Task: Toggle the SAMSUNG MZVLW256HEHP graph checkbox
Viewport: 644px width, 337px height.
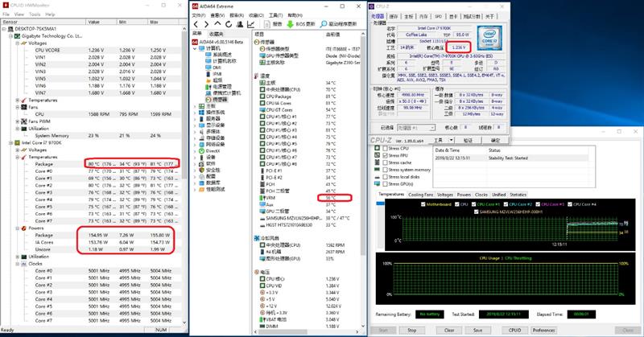Action: tap(476, 212)
